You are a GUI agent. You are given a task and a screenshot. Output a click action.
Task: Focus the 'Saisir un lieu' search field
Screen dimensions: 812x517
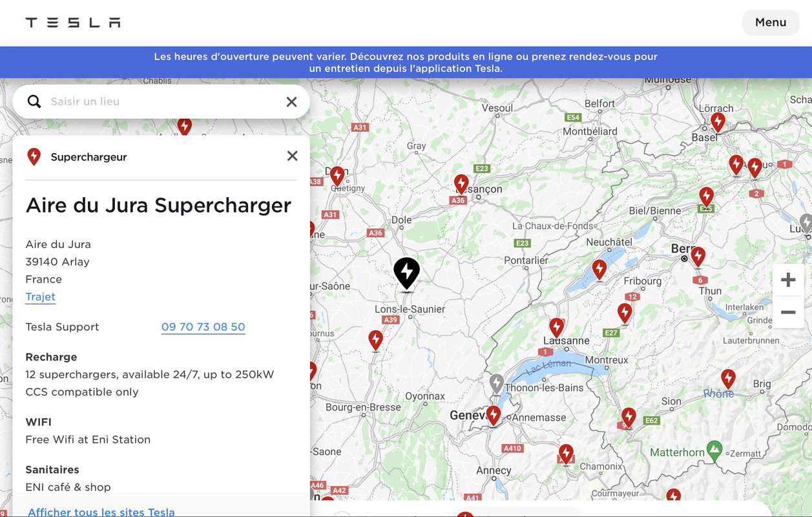click(x=161, y=101)
